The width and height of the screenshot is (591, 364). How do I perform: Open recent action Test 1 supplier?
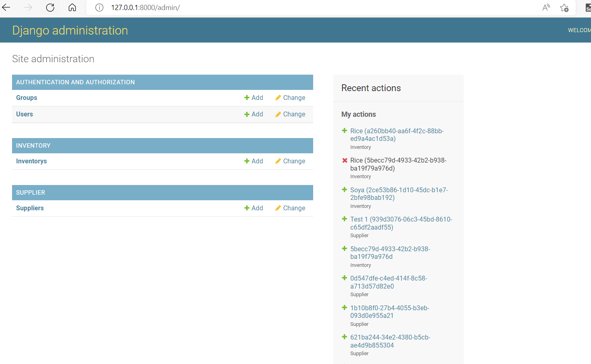[401, 223]
